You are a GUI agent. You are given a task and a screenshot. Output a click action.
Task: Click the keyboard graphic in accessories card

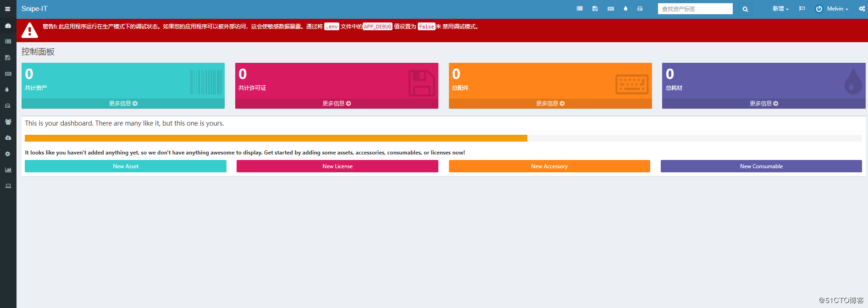(x=632, y=84)
